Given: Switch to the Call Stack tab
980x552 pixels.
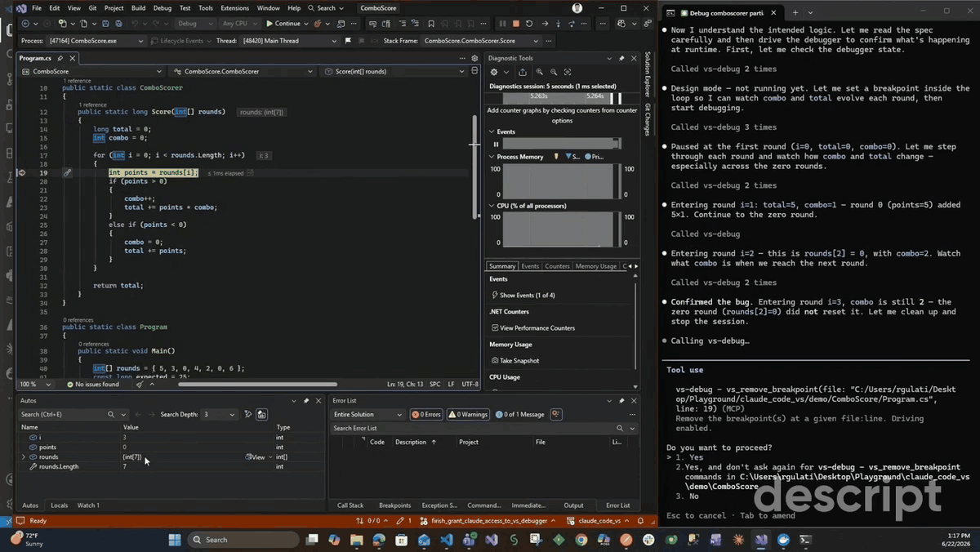Looking at the screenshot, I should pyautogui.click(x=350, y=505).
